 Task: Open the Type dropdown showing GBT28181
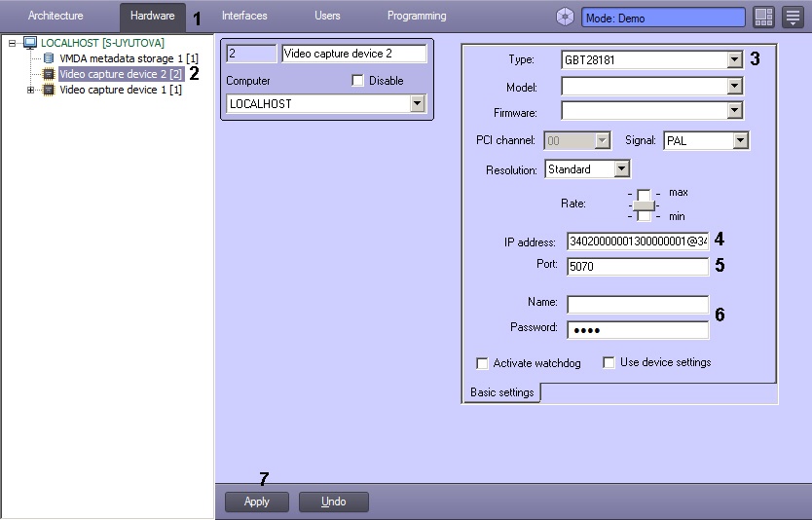735,60
